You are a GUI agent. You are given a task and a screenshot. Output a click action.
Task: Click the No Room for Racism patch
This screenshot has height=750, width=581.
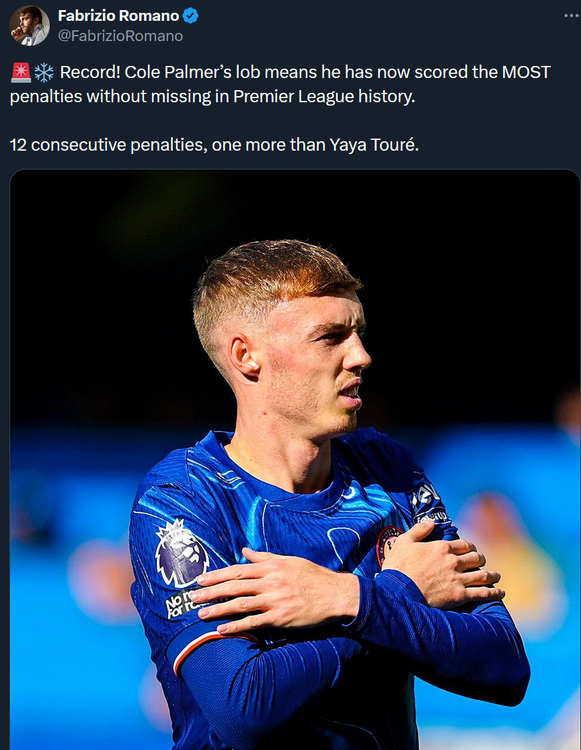coord(181,604)
